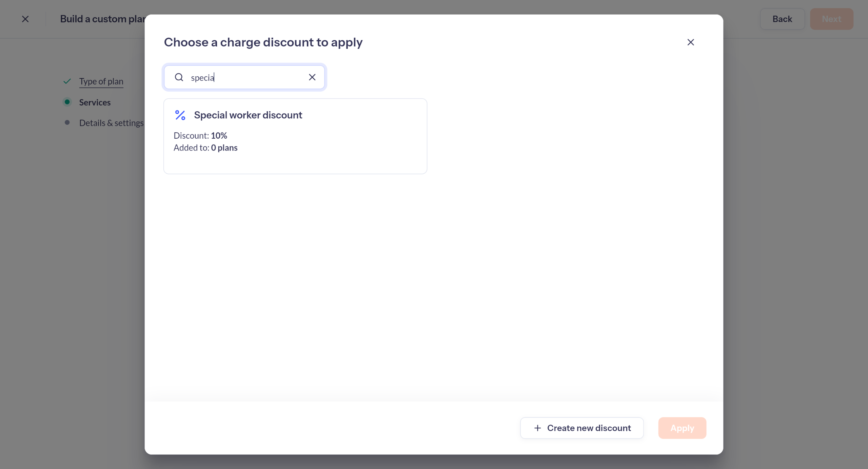Clear the search field with X icon

pyautogui.click(x=312, y=77)
